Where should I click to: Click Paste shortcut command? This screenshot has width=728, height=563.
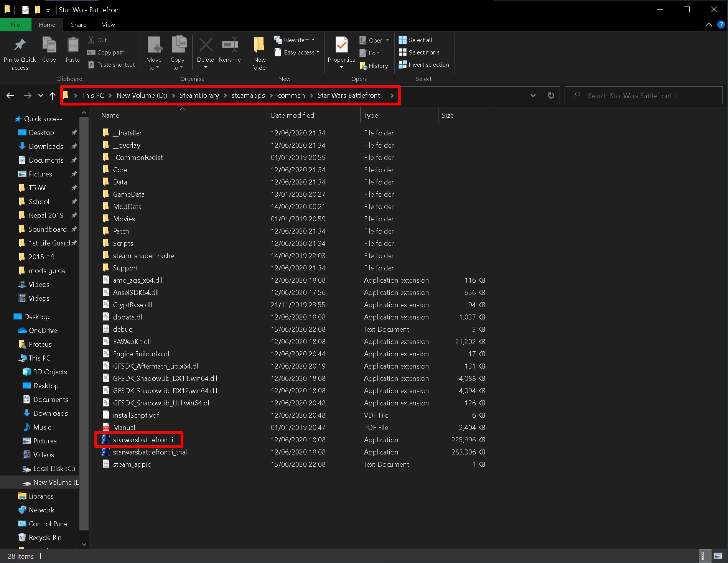tap(112, 64)
